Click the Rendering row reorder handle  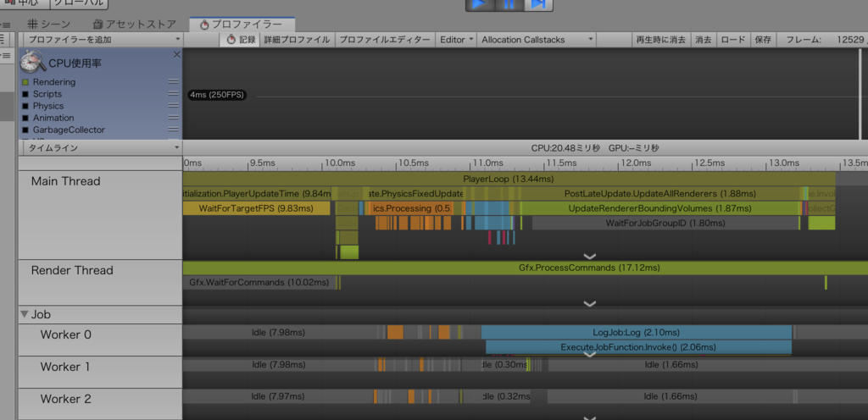(x=173, y=82)
